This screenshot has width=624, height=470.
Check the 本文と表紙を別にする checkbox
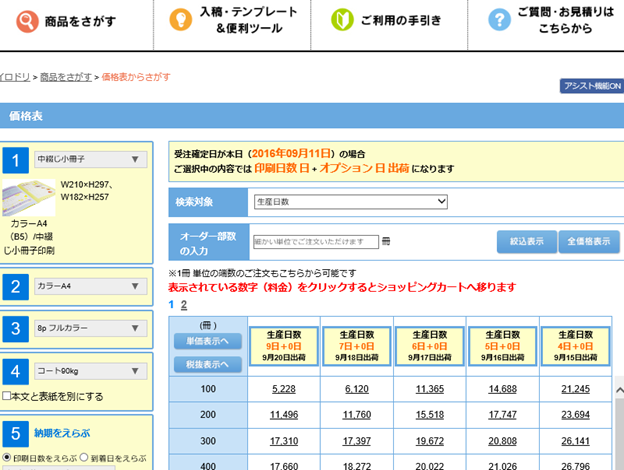point(7,396)
